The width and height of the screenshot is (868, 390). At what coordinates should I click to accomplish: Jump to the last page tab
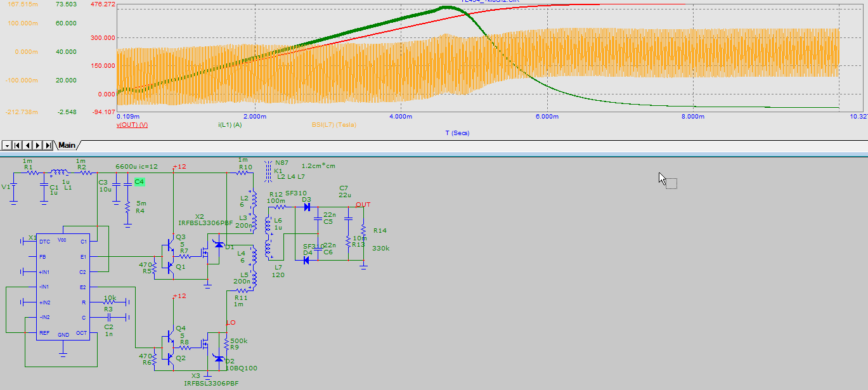(49, 145)
